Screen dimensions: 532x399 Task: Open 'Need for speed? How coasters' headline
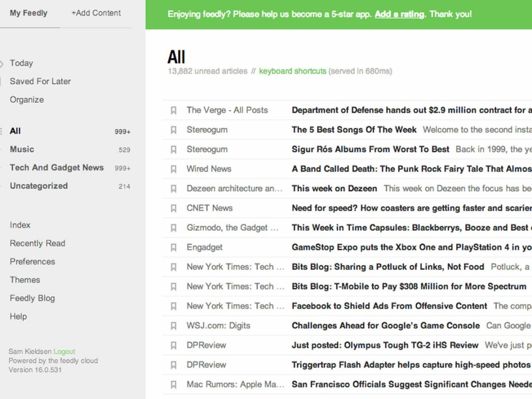tap(411, 208)
